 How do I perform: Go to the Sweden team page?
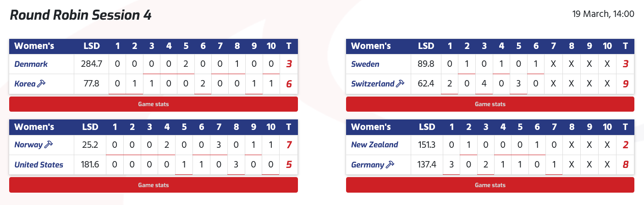(365, 64)
